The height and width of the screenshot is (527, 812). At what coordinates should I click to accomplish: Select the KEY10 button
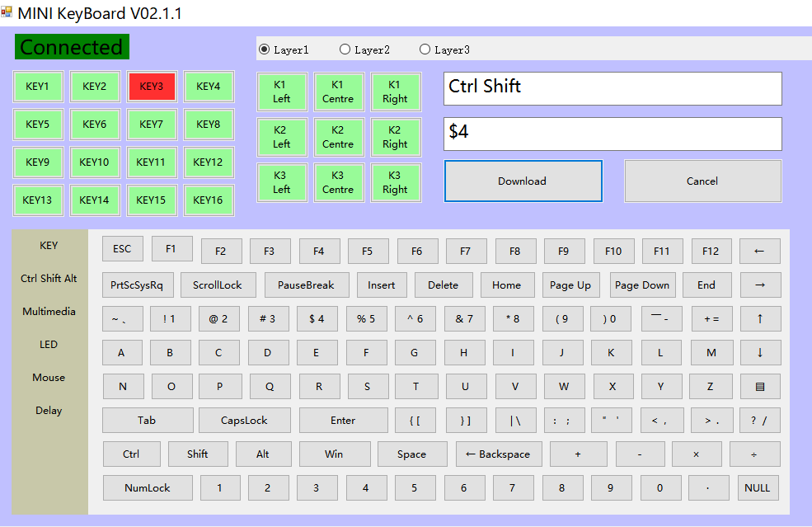pyautogui.click(x=95, y=162)
